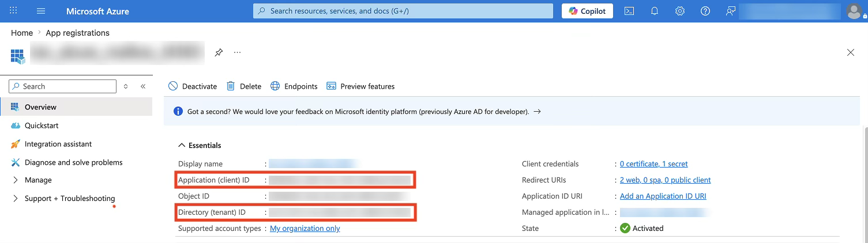Open the hamburger portal menu
Image resolution: width=868 pixels, height=243 pixels.
pos(41,11)
